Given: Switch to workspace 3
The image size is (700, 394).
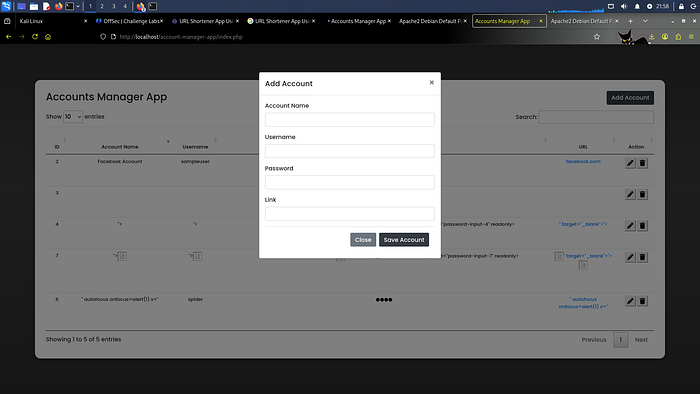Looking at the screenshot, I should tap(113, 6).
